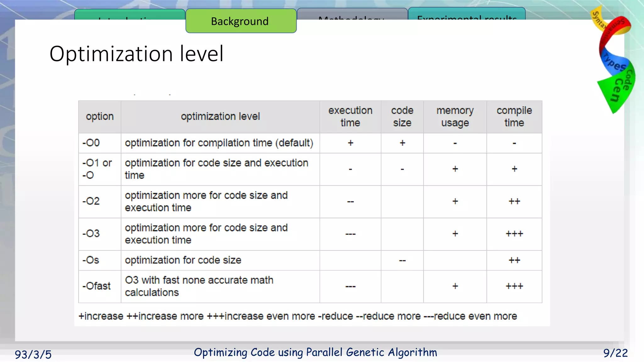Select the '-O2' option cell
The height and width of the screenshot is (362, 644).
[x=100, y=201]
